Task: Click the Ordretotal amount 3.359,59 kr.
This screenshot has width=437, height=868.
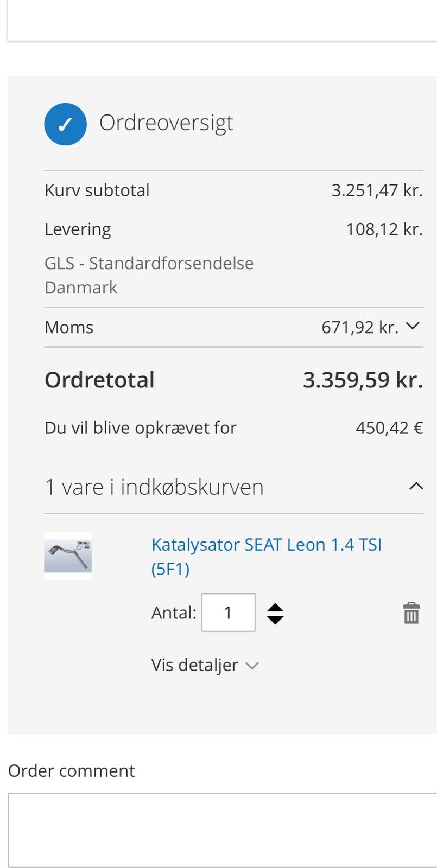Action: pyautogui.click(x=362, y=380)
